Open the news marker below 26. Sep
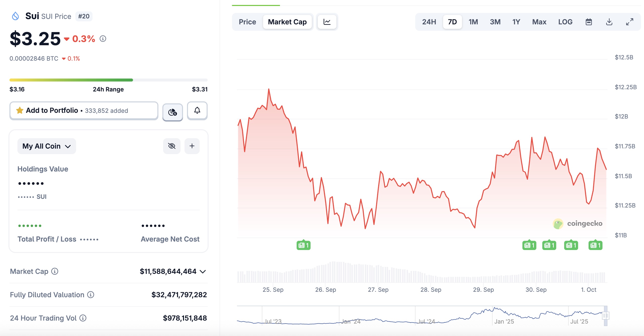This screenshot has width=644, height=336. (x=303, y=245)
